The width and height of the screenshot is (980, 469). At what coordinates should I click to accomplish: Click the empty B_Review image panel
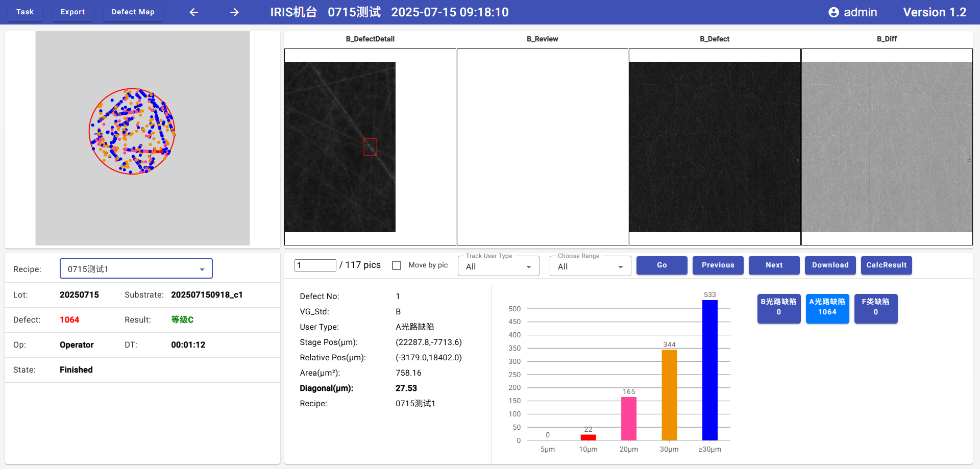tap(543, 147)
